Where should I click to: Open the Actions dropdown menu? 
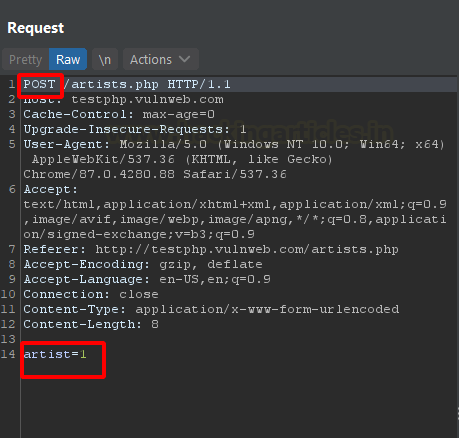(161, 59)
